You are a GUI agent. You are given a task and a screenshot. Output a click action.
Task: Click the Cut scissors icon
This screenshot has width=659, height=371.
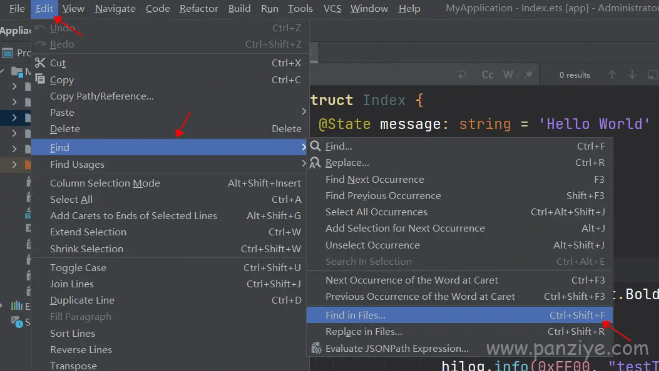tap(40, 63)
